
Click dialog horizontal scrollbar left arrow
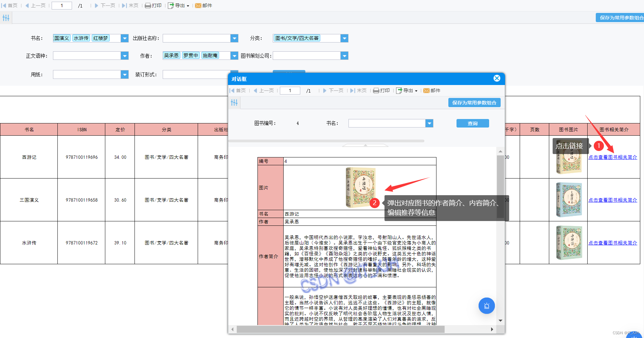(x=232, y=329)
